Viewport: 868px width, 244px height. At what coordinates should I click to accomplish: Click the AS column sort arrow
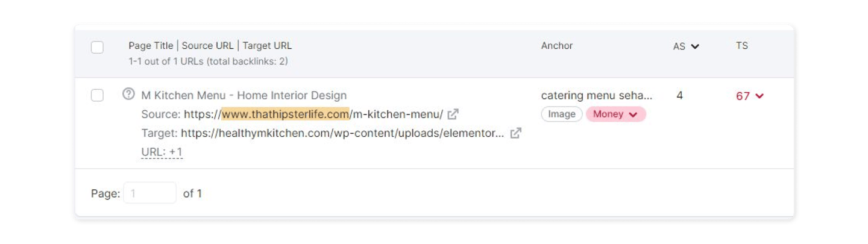(695, 46)
